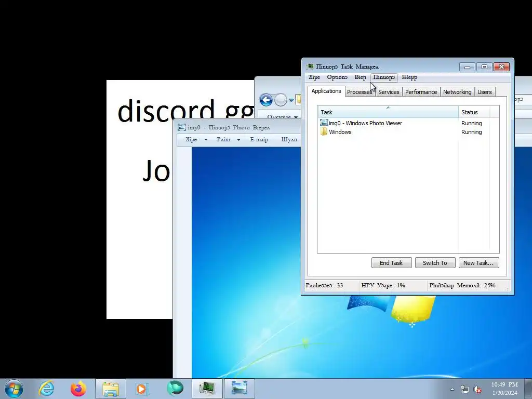Viewport: 532px width, 399px height.
Task: Click Task Manager title bar icon
Action: coord(310,66)
